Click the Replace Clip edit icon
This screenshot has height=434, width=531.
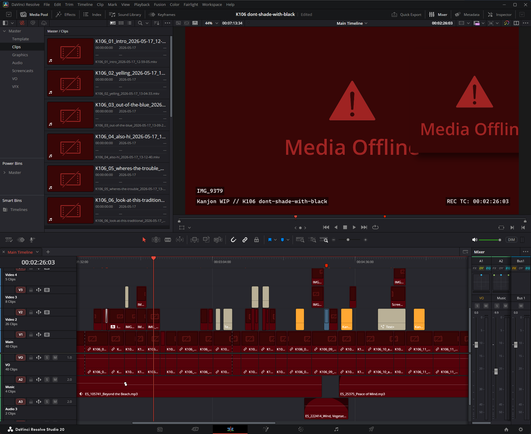218,240
